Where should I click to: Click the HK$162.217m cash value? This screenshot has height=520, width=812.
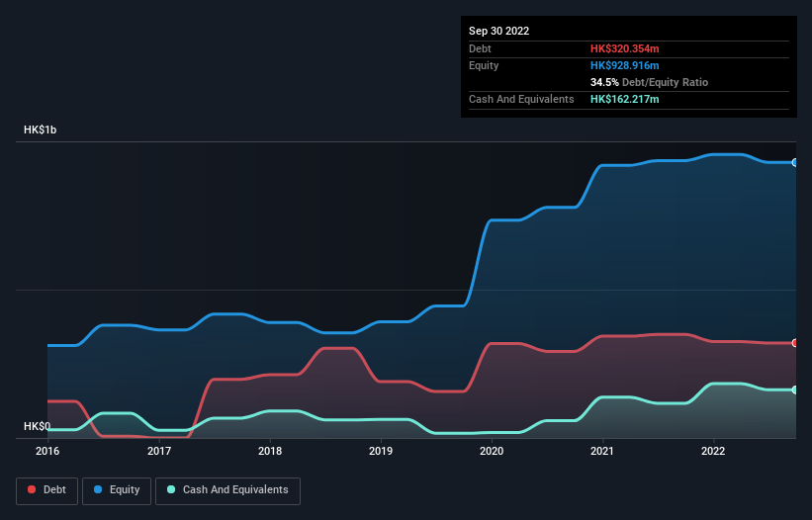point(624,99)
